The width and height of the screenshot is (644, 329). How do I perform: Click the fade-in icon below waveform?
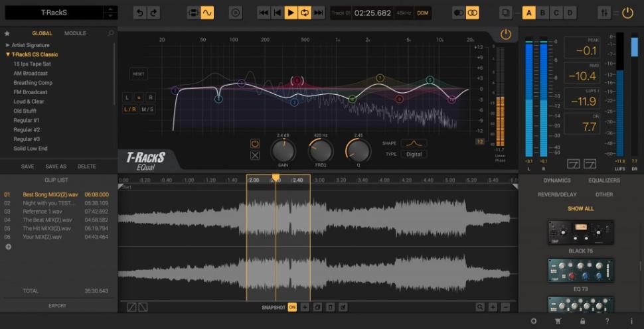131,307
